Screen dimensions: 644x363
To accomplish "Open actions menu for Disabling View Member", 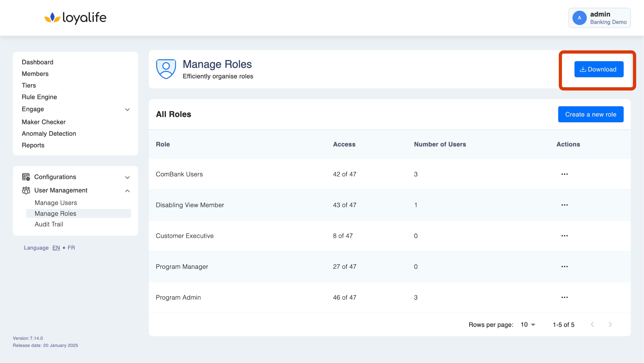I will (564, 205).
